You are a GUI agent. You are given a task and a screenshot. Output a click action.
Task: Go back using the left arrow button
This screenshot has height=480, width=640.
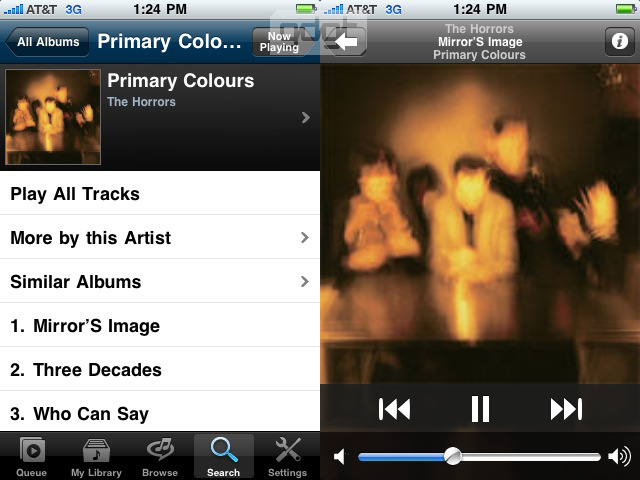point(346,42)
